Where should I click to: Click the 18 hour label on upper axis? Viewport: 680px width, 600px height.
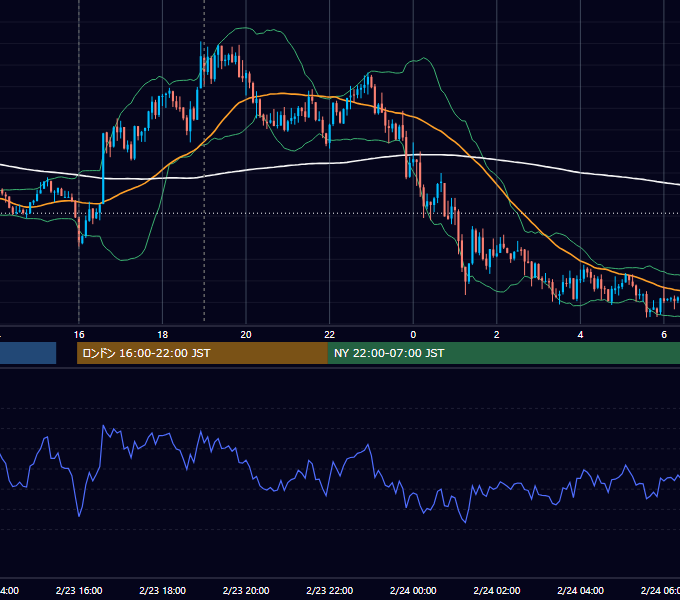pyautogui.click(x=163, y=335)
